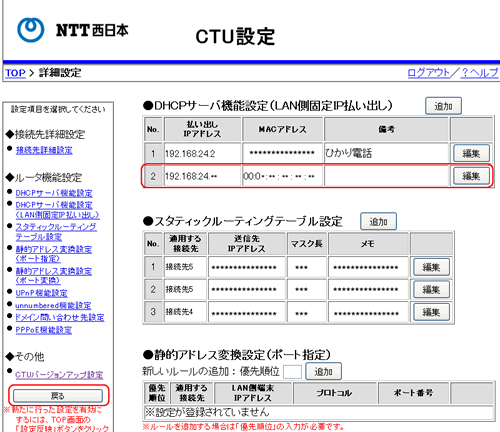Open 接続先詳細設定 link in sidebar
Image resolution: width=500 pixels, height=432 pixels.
click(x=44, y=150)
